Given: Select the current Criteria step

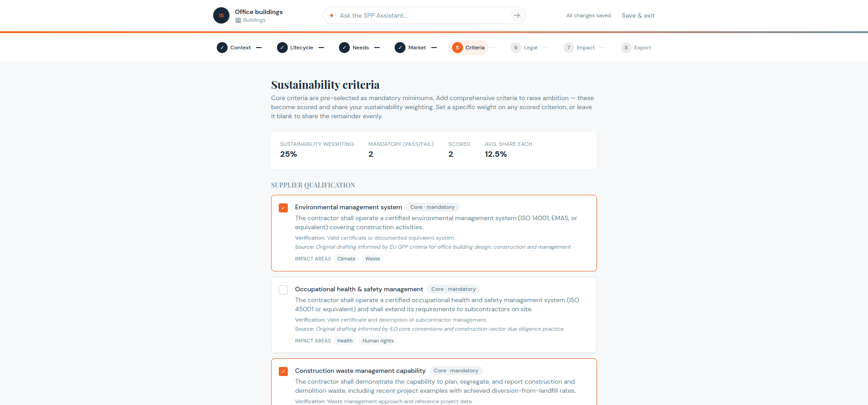Looking at the screenshot, I should point(468,48).
